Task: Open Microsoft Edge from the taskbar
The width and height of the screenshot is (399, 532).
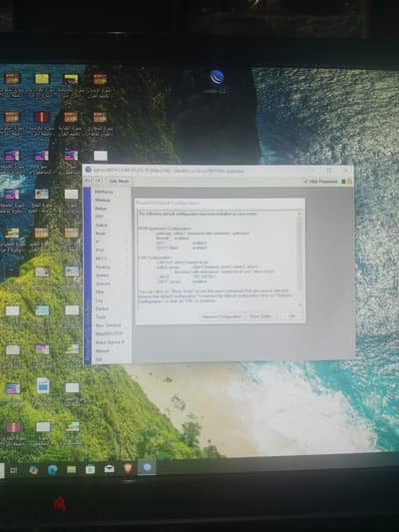Action: click(52, 469)
